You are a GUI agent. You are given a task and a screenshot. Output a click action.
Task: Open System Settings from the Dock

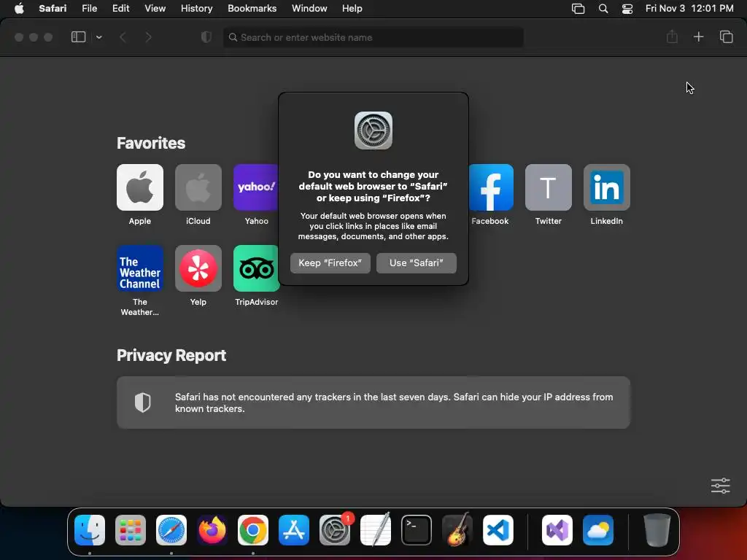click(x=335, y=530)
